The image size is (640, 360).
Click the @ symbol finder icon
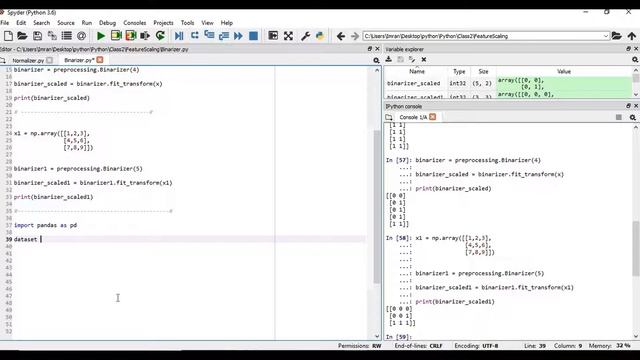coord(81,36)
